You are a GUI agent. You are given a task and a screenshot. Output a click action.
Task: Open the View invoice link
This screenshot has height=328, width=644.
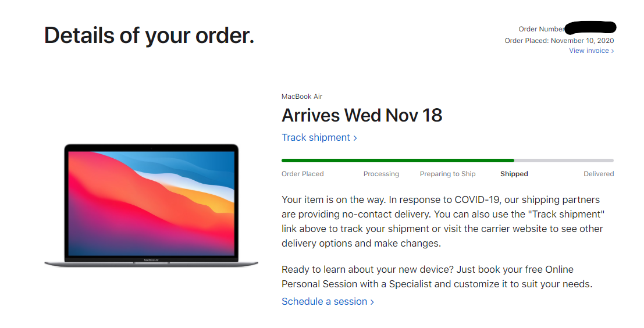(x=589, y=51)
